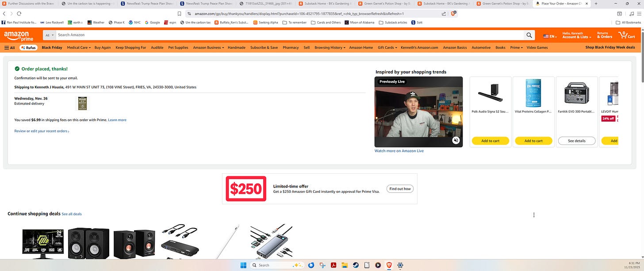Open the Weather bookmark

96,22
